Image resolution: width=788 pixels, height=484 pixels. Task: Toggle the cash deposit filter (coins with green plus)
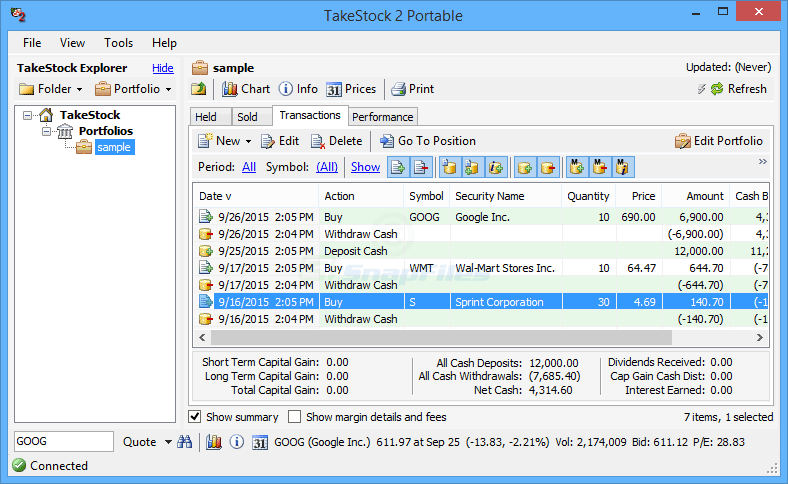pyautogui.click(x=525, y=167)
